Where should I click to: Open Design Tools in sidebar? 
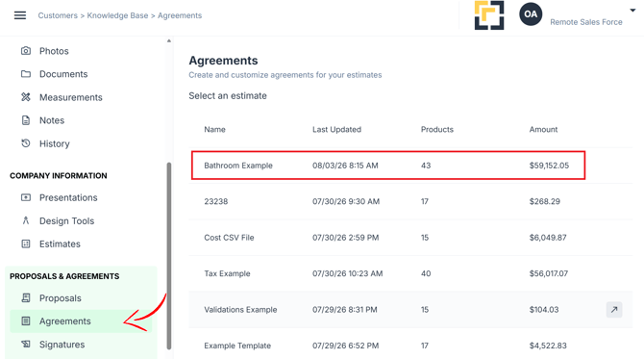tap(66, 220)
